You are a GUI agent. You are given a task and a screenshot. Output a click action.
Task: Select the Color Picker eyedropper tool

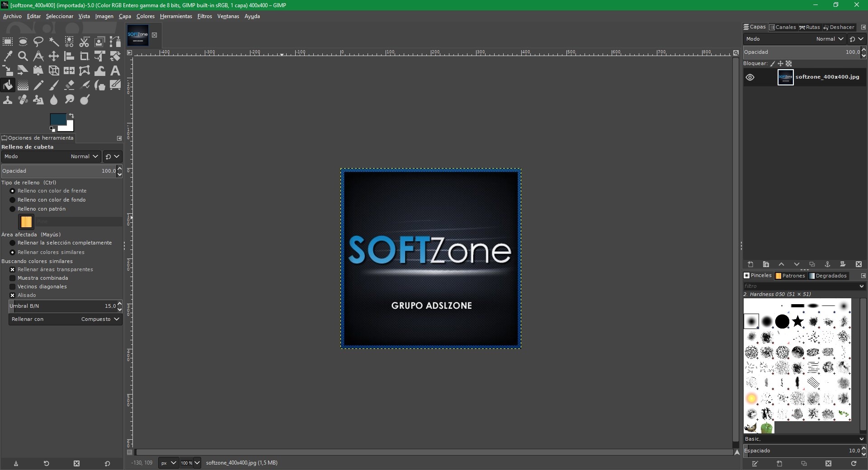coord(8,56)
